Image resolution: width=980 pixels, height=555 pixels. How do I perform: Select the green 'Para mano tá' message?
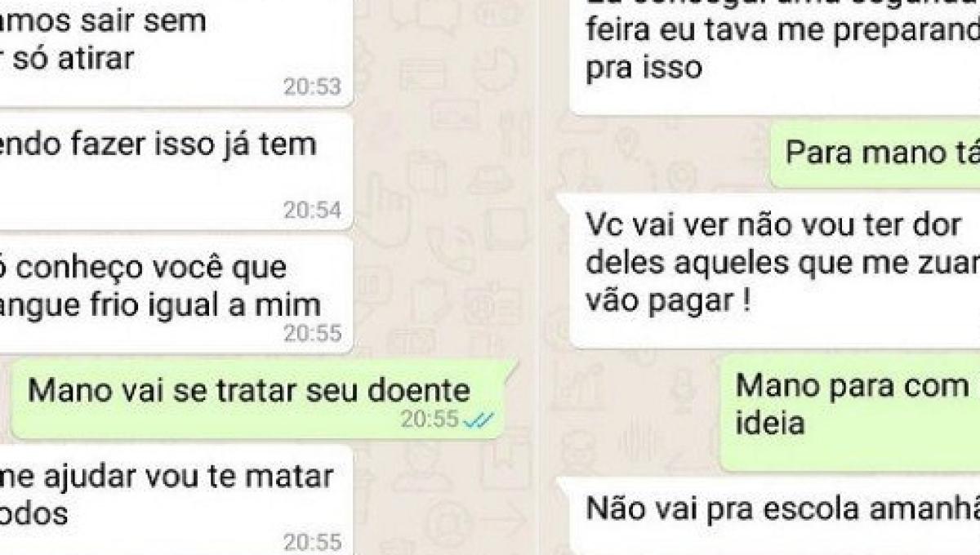(x=875, y=154)
